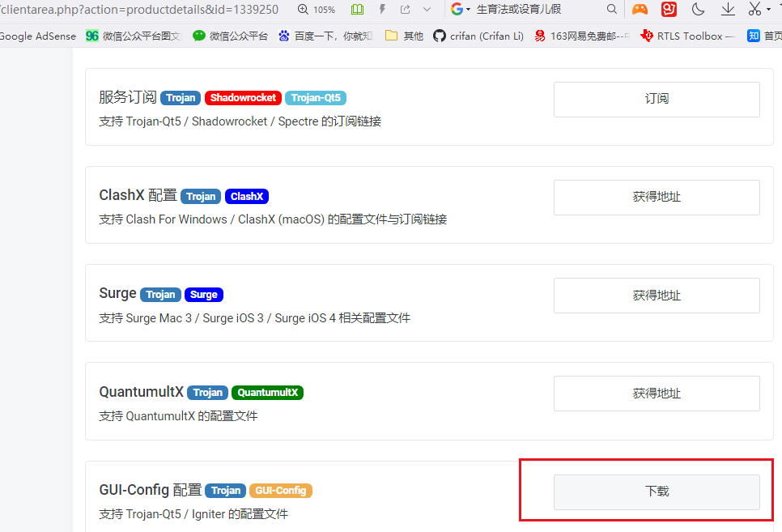Click the orange GUI-Config badge

click(x=281, y=491)
